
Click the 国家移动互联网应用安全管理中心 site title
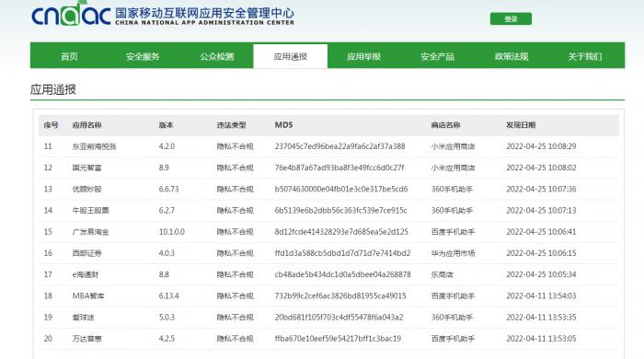point(204,13)
